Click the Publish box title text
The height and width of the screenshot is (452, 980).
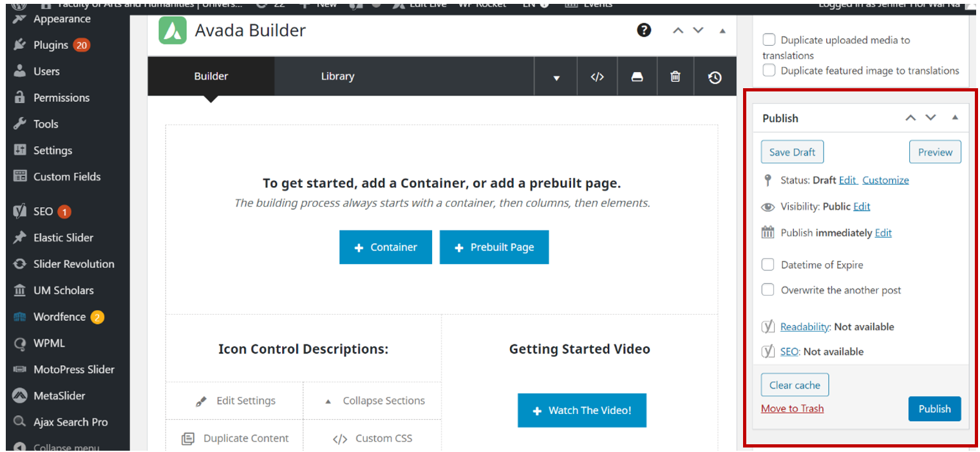click(780, 118)
